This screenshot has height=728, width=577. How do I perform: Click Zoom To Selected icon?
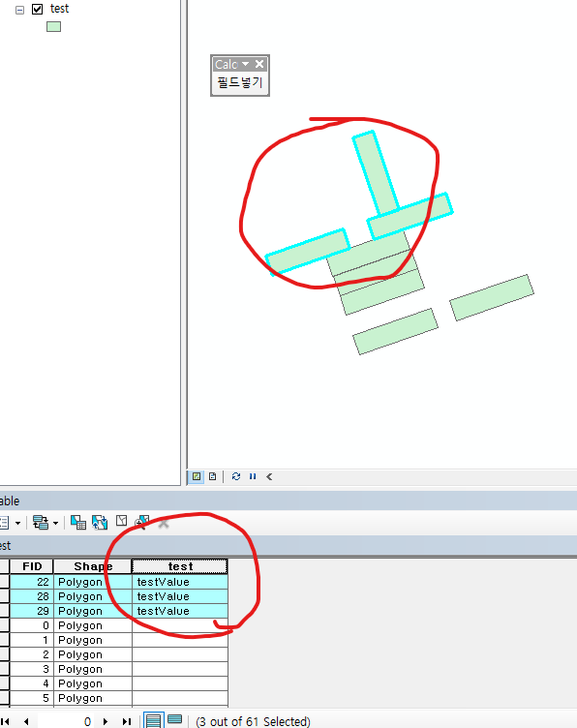coord(142,523)
